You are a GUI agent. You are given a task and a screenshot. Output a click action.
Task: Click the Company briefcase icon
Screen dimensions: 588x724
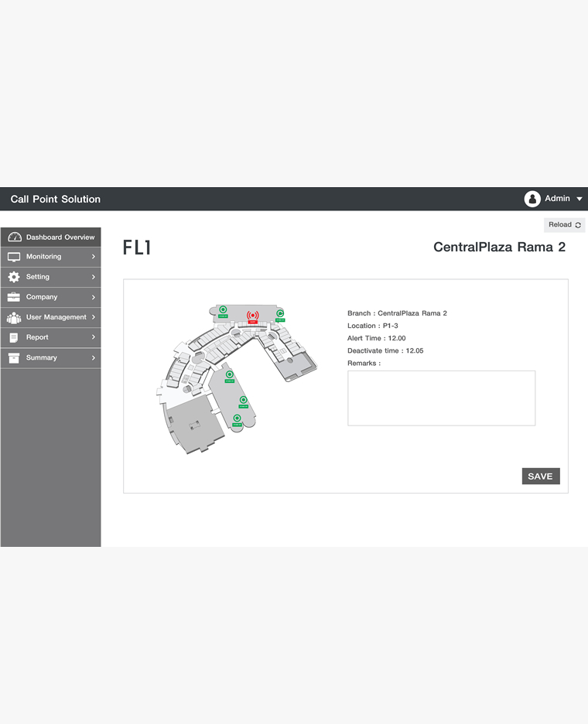14,297
